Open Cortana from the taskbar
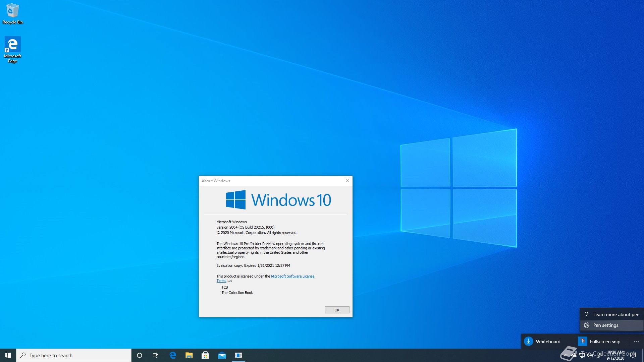Image resolution: width=644 pixels, height=362 pixels. click(x=140, y=355)
